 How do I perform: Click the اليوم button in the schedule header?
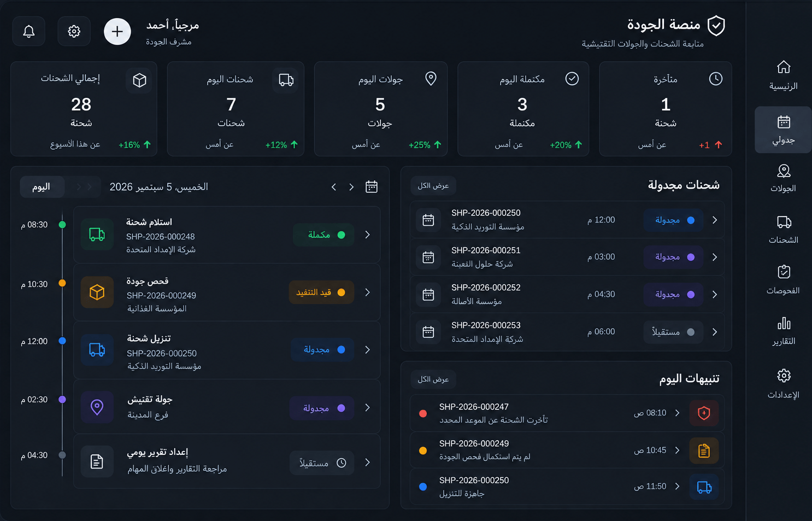tap(41, 187)
